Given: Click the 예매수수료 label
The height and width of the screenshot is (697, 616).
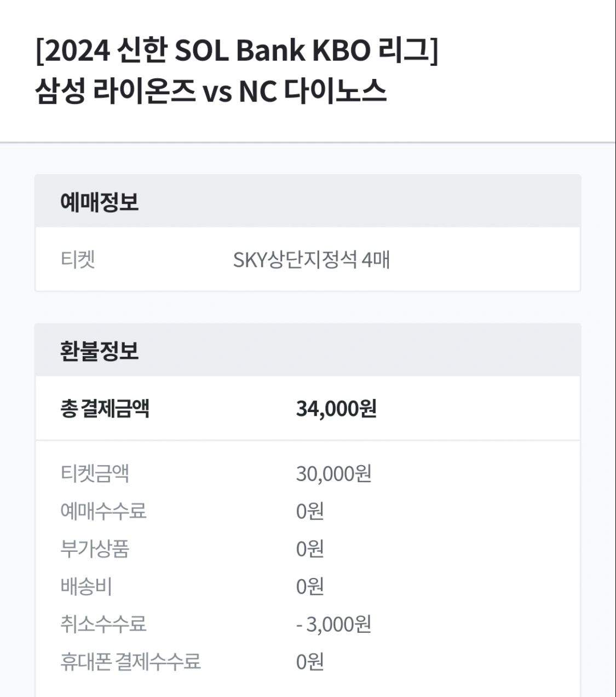Looking at the screenshot, I should click(x=103, y=511).
